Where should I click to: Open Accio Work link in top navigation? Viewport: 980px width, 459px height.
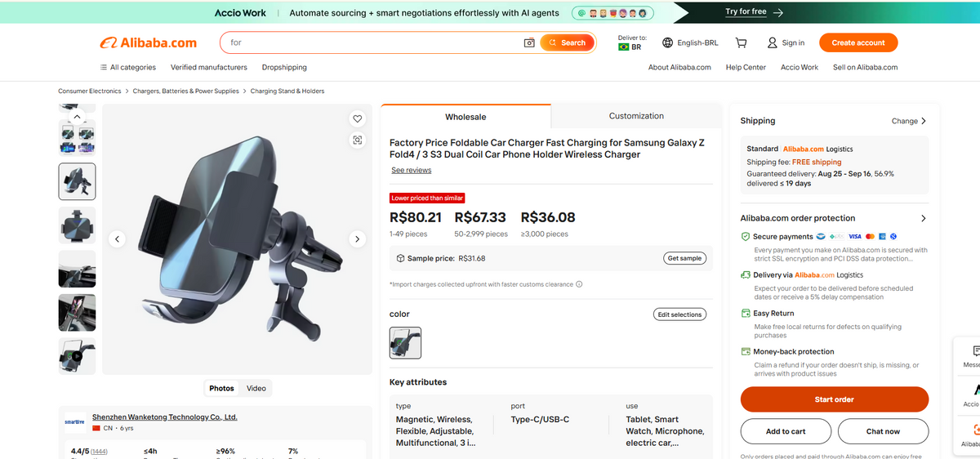click(799, 67)
